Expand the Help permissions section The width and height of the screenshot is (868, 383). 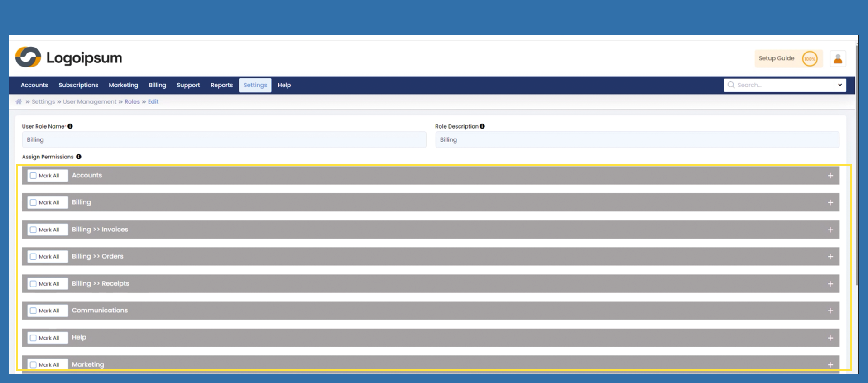coord(830,338)
